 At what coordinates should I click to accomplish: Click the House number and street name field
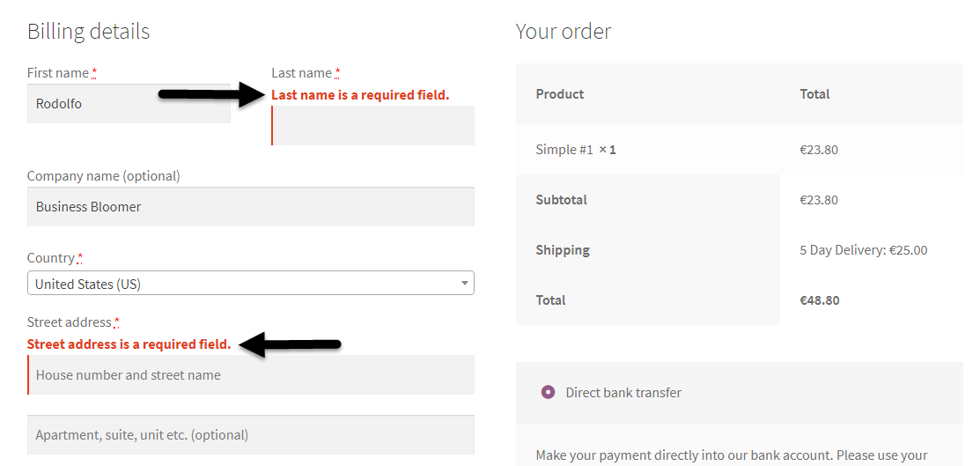(251, 375)
